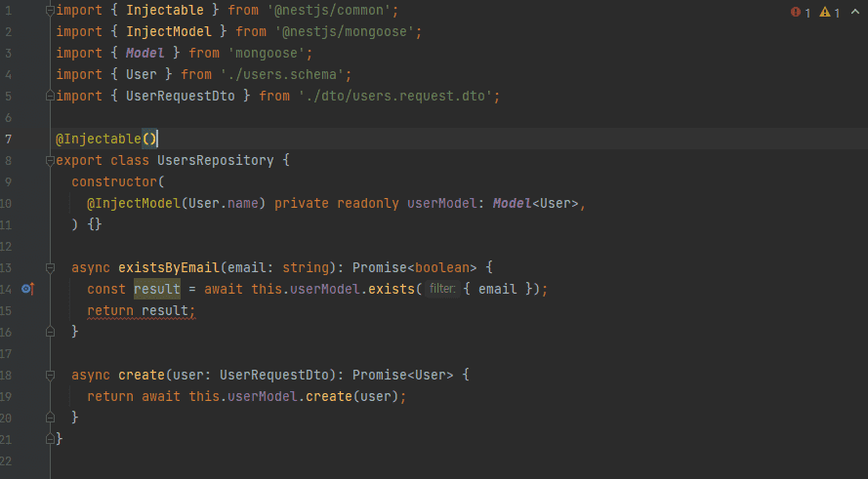Toggle fold marker at end of imports line 5
Image resolution: width=868 pixels, height=479 pixels.
(50, 97)
